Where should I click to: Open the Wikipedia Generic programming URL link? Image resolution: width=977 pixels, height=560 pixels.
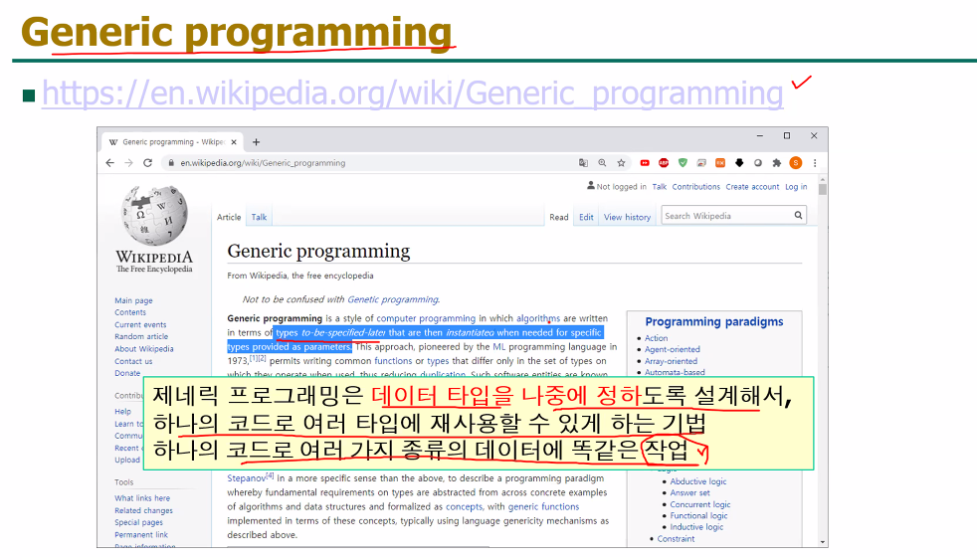point(413,93)
